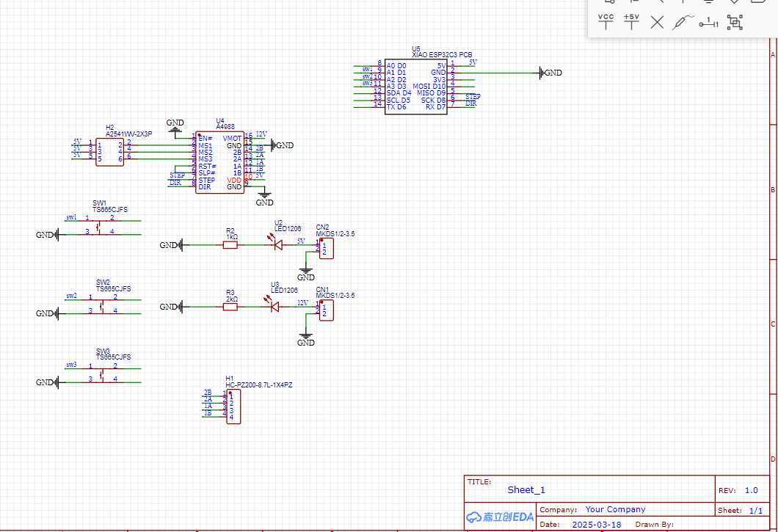Click the red VDD pin name on U4
The image size is (778, 532).
234,180
